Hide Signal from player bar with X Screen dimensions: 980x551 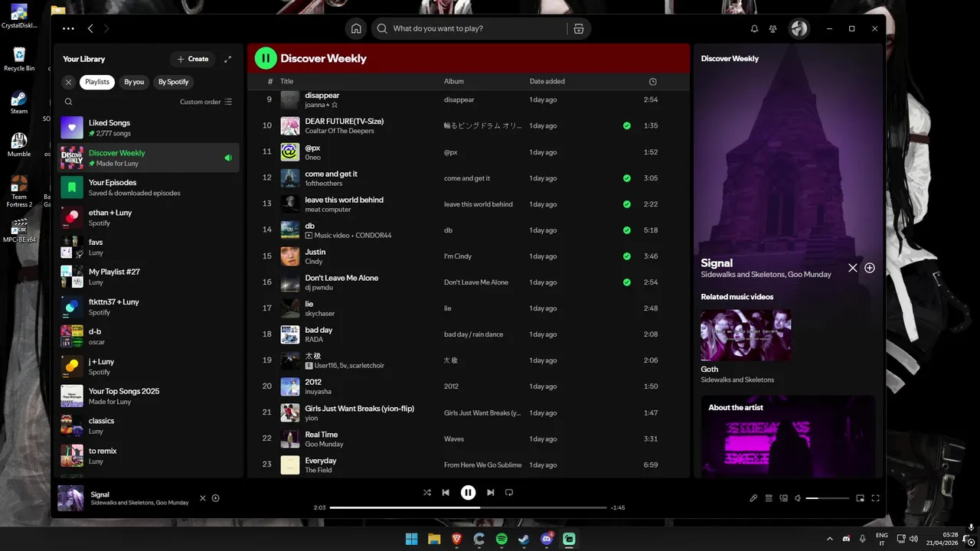203,498
